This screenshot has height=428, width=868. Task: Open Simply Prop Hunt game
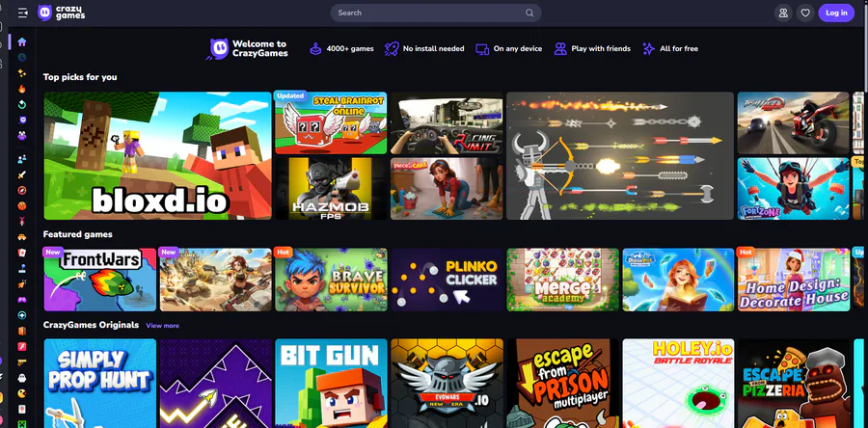click(100, 384)
